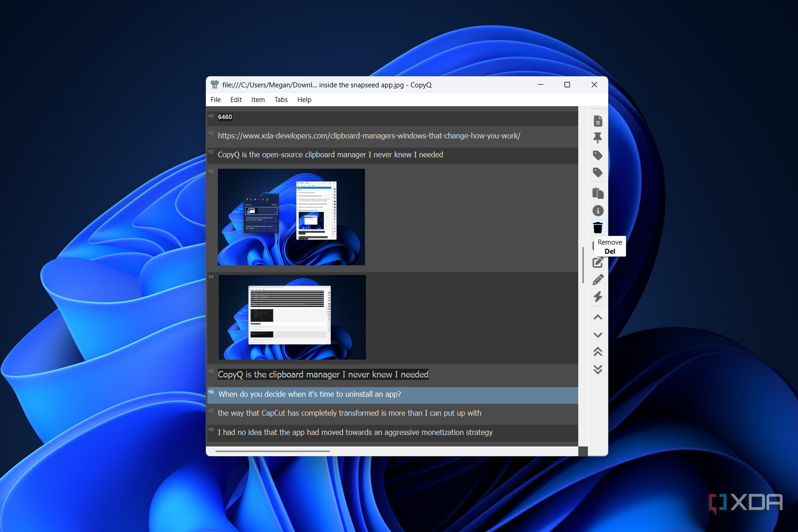The image size is (798, 532).
Task: Select 'CopyQ is the clipboard manager I never knew' item
Action: click(393, 375)
